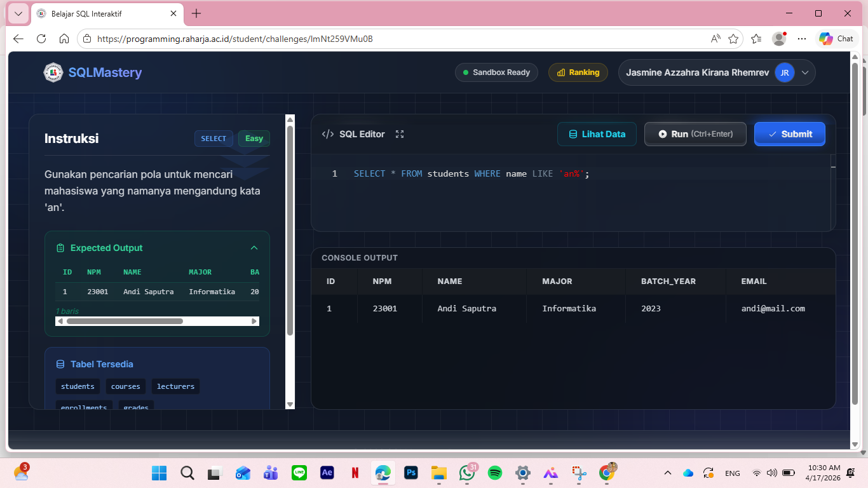
Task: Select the students table tag
Action: pos(78,386)
